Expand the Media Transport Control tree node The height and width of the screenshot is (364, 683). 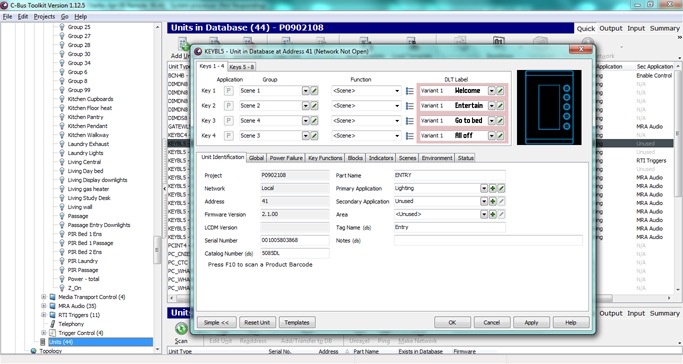44,297
